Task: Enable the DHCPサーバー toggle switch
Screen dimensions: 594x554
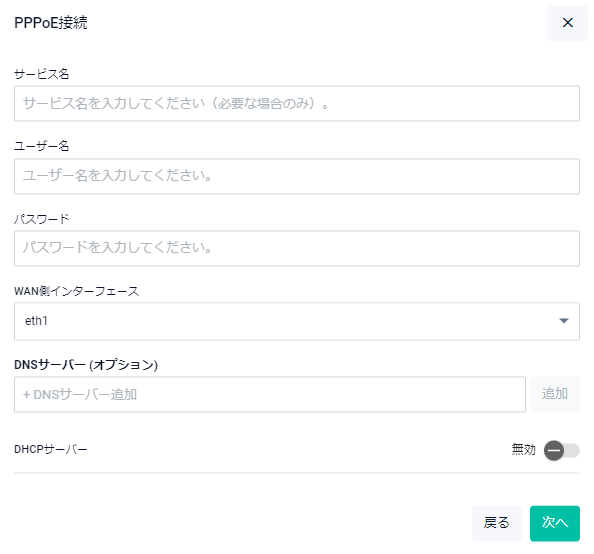Action: (x=562, y=451)
